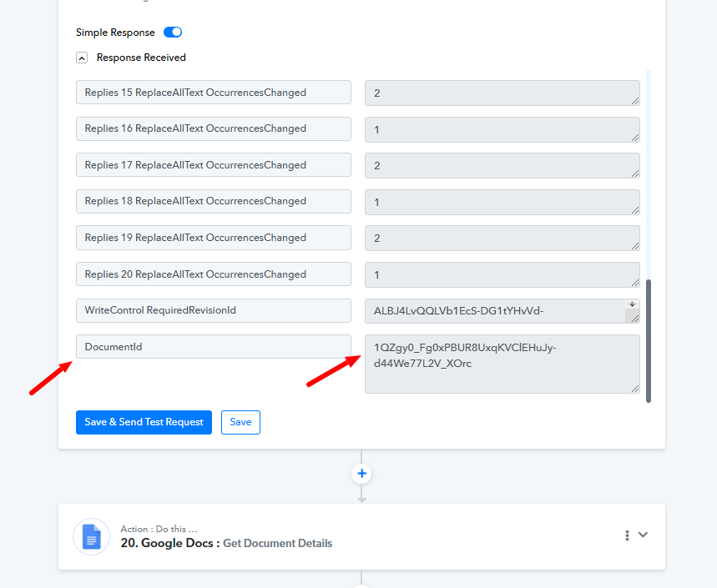Click the Replies 20 OccurrencesChanged value box

click(501, 274)
